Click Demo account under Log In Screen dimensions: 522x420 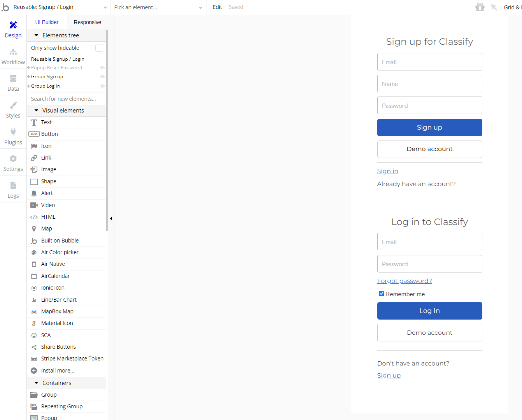429,332
